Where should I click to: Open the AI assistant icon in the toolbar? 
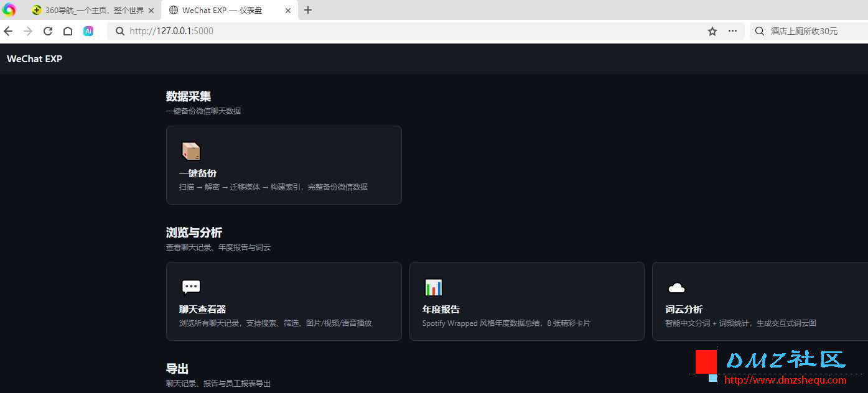pos(88,31)
